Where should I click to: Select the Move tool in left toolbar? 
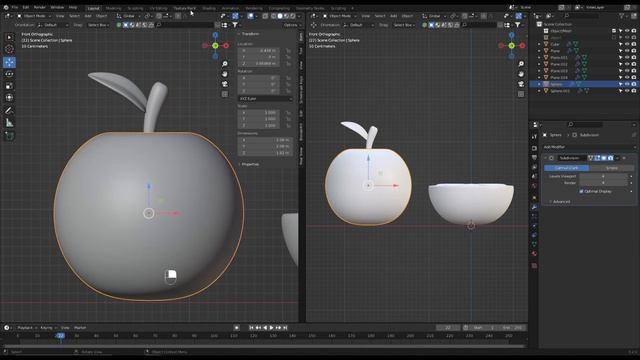(9, 62)
